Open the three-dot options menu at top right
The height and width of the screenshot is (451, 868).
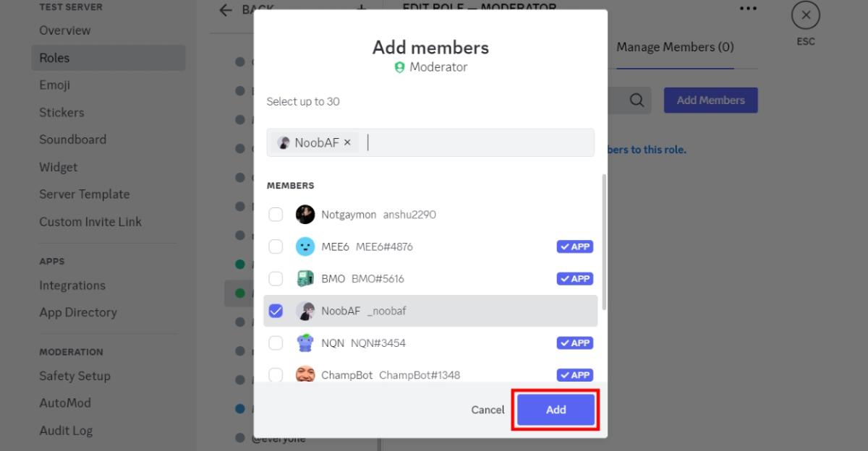tap(747, 8)
